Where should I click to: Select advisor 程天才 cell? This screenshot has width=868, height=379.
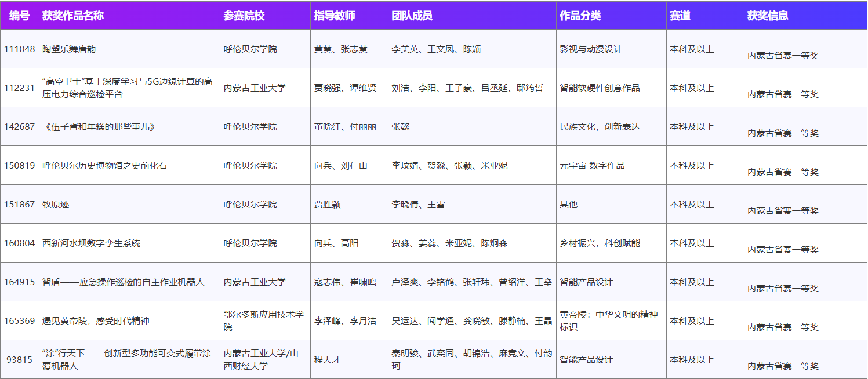coord(327,360)
